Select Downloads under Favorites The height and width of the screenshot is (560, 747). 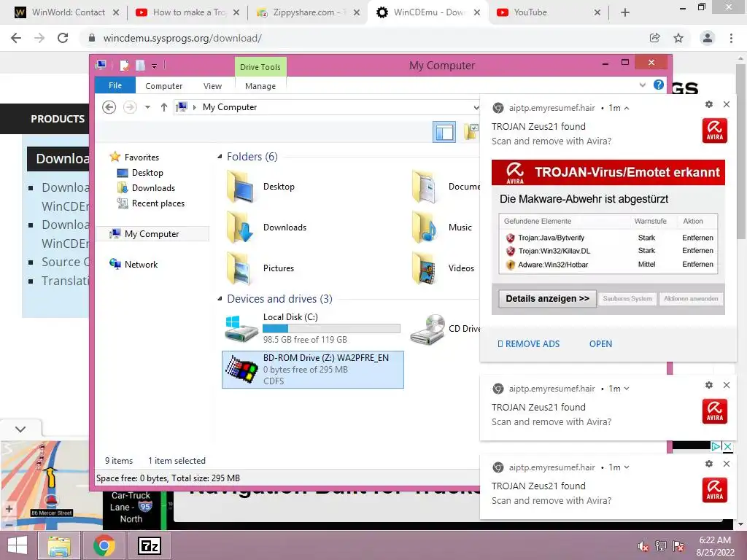coord(153,187)
